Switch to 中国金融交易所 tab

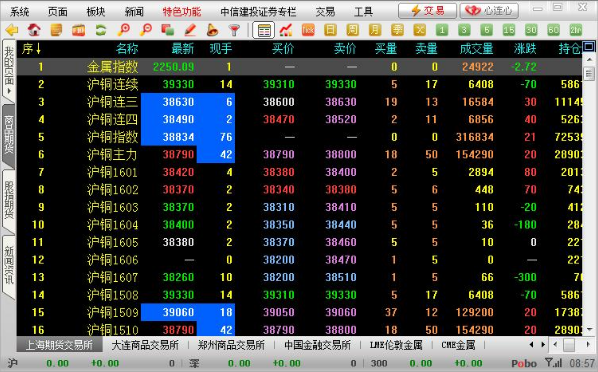click(x=317, y=345)
